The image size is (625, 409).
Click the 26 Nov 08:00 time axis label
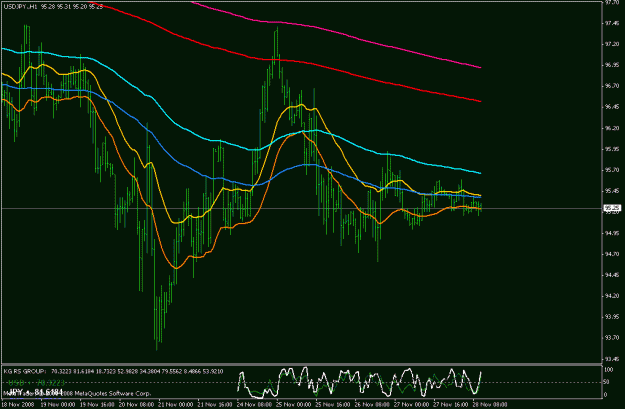(372, 404)
